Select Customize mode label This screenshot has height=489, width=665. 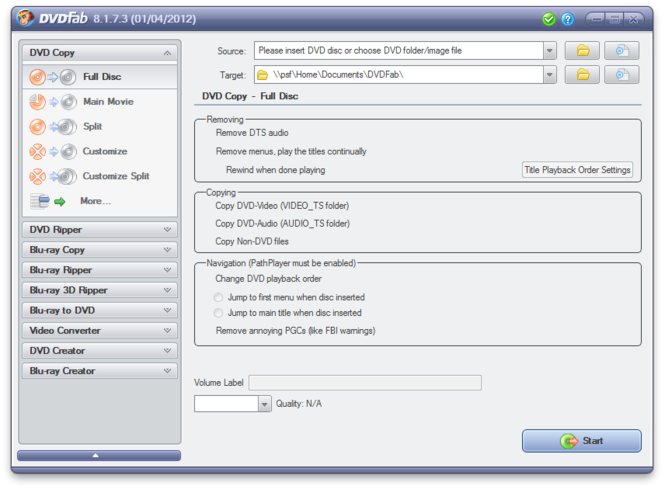tap(105, 151)
